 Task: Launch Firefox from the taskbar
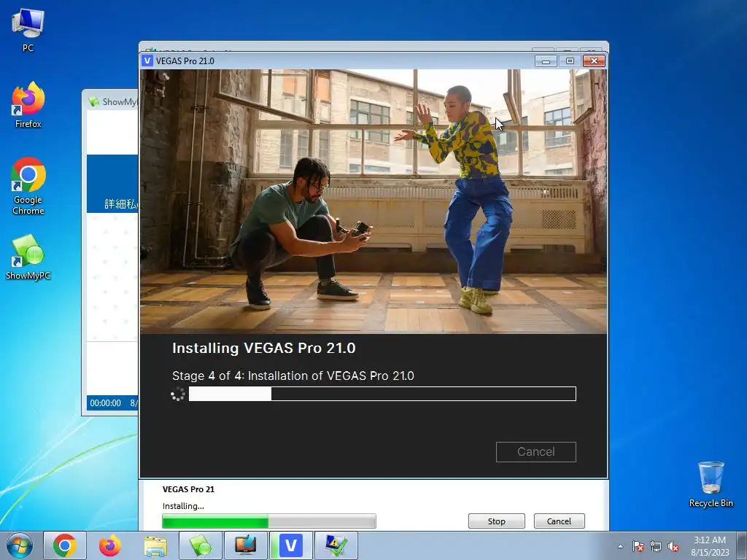point(110,545)
